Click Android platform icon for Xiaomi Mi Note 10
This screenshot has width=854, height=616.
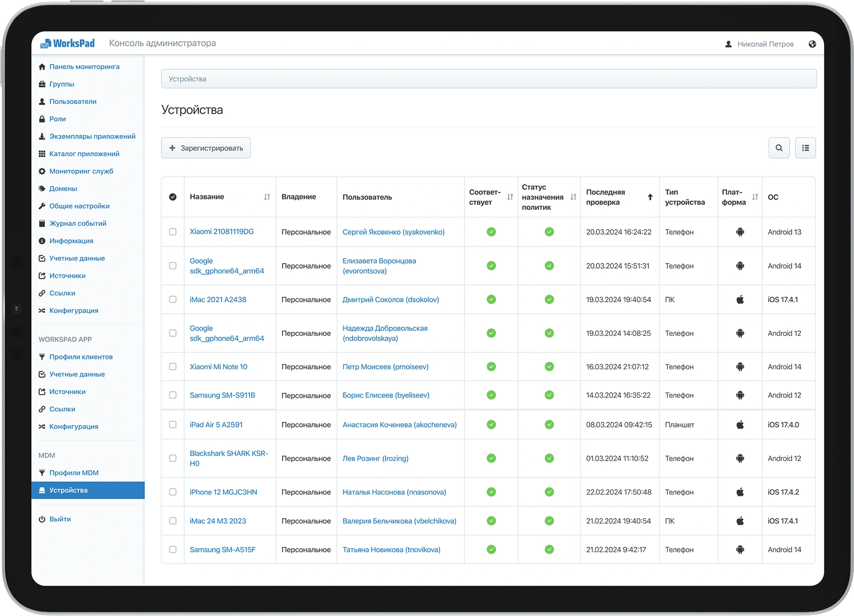point(740,366)
